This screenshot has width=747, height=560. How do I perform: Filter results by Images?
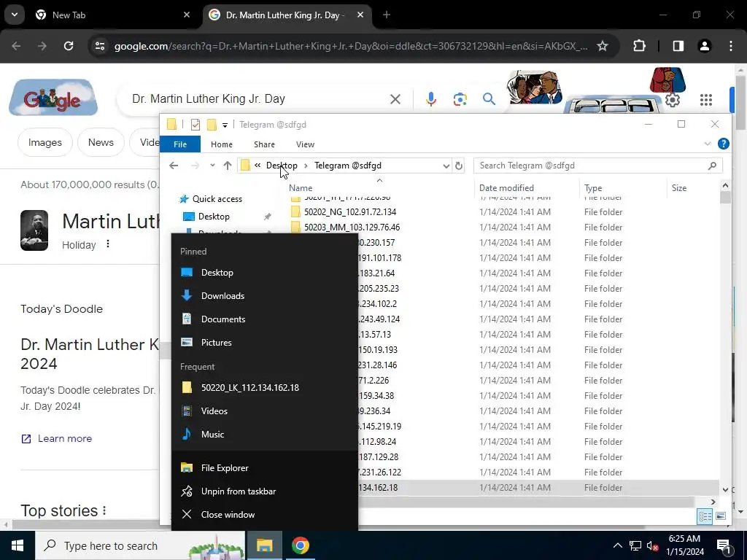pos(45,142)
